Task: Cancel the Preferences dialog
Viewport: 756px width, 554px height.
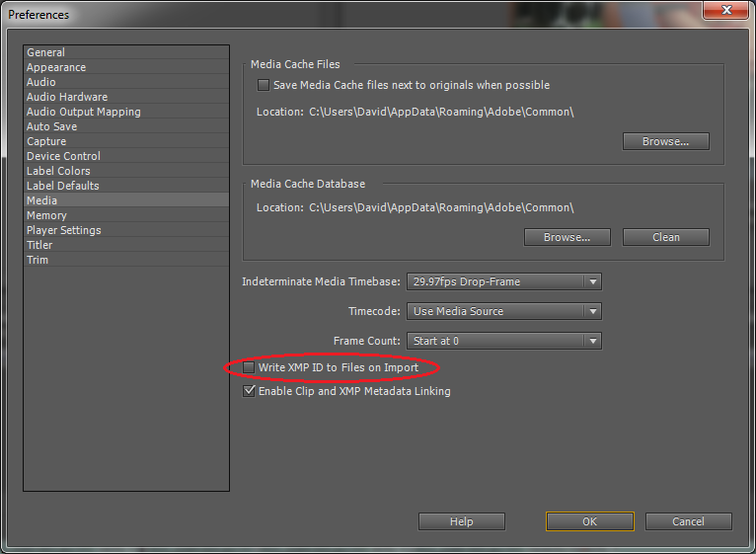Action: [x=689, y=521]
